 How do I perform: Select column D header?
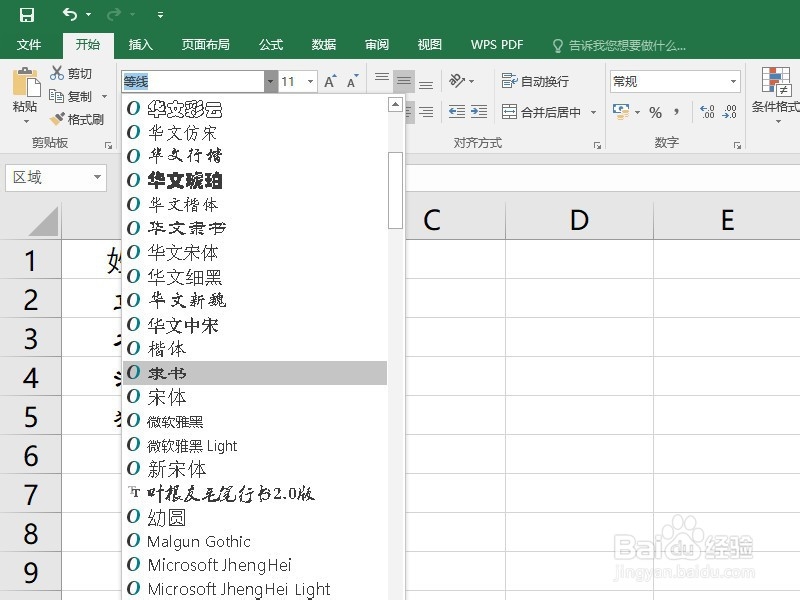(x=579, y=220)
